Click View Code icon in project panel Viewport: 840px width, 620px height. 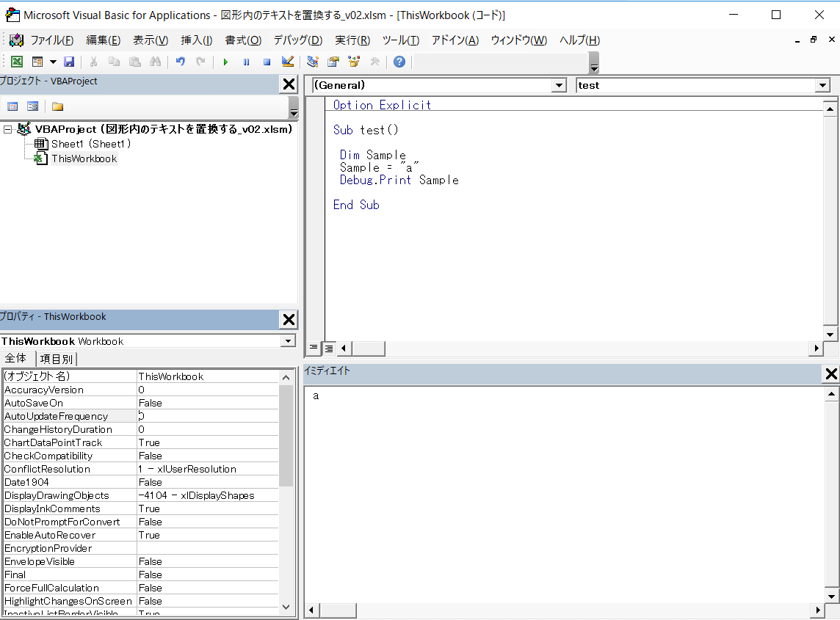(12, 106)
